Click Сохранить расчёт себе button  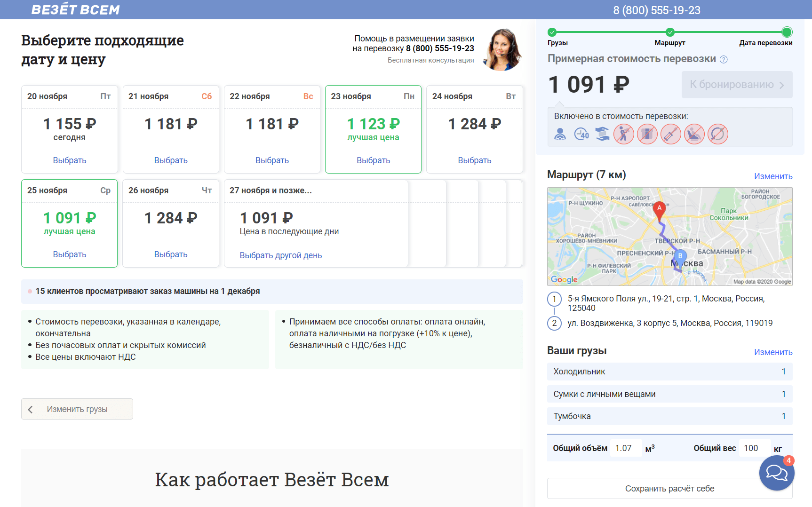pos(669,489)
